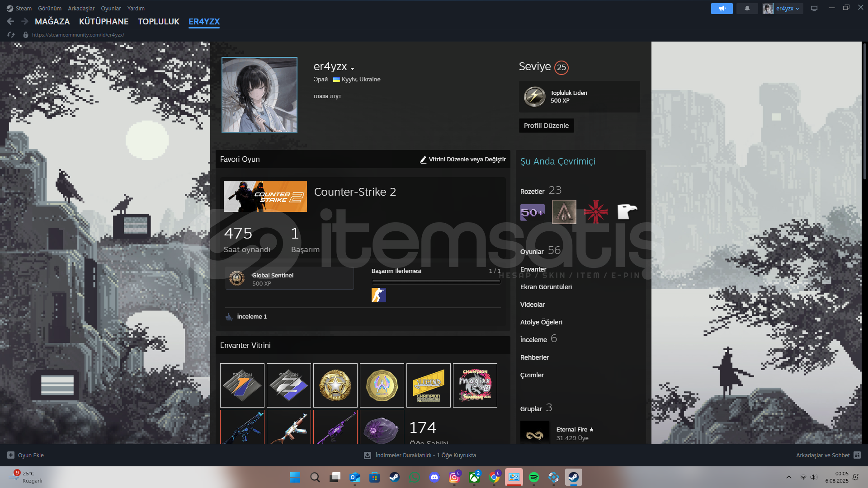Open the Videolar link

[x=532, y=305]
